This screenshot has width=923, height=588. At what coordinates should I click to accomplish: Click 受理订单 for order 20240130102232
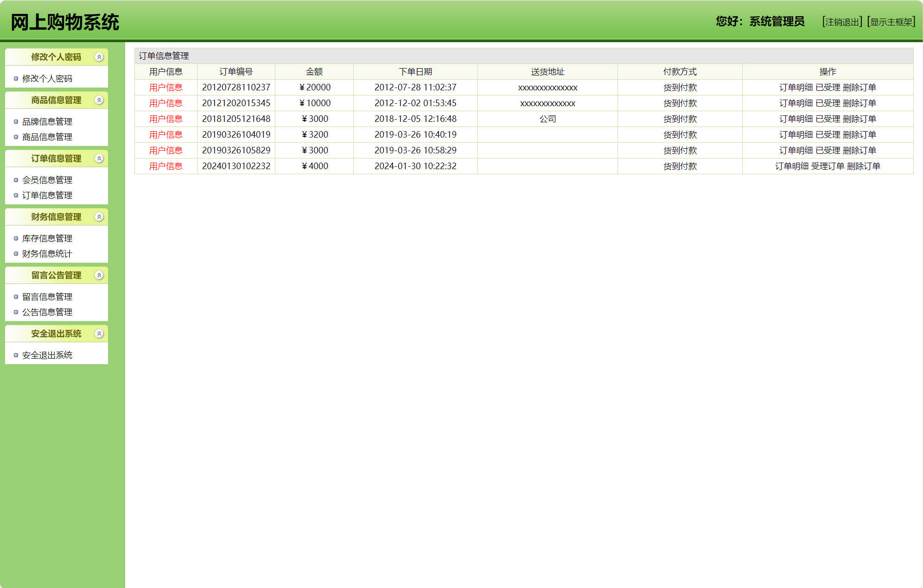click(x=828, y=166)
